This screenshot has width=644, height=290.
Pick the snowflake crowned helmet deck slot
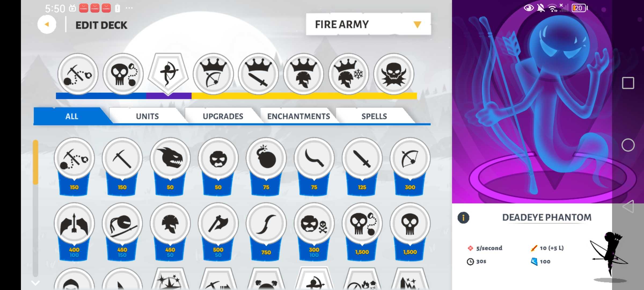pos(349,74)
